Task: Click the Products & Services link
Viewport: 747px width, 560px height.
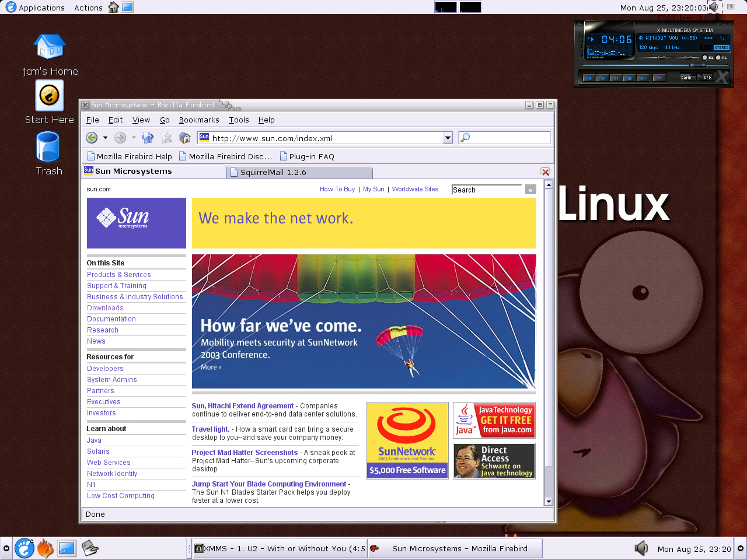Action: (119, 275)
